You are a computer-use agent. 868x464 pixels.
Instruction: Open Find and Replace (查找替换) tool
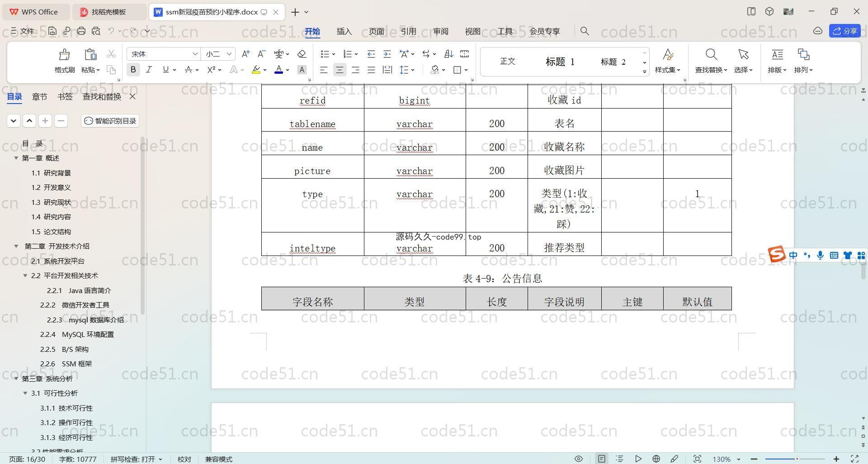711,61
